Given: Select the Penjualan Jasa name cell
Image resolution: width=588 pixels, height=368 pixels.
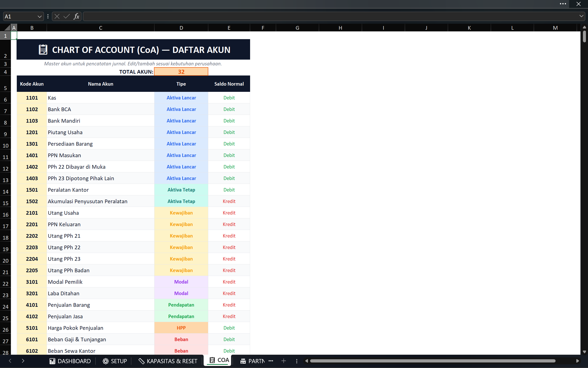Looking at the screenshot, I should (x=101, y=316).
